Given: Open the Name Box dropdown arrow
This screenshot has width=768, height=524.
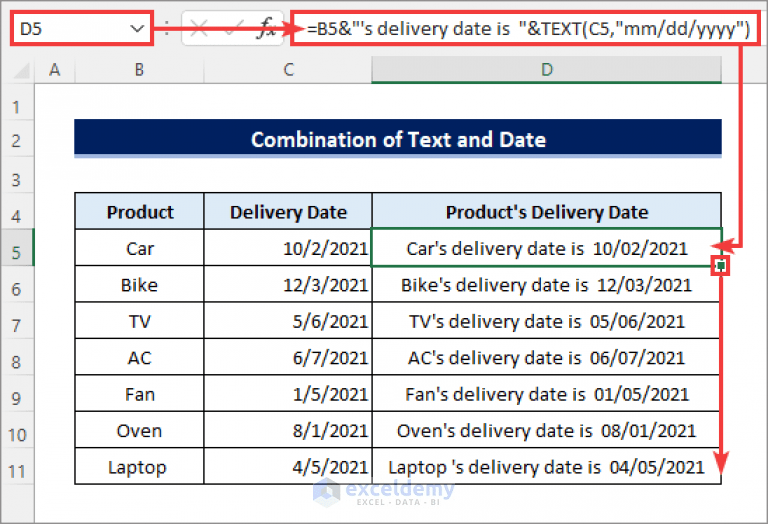Looking at the screenshot, I should 137,29.
